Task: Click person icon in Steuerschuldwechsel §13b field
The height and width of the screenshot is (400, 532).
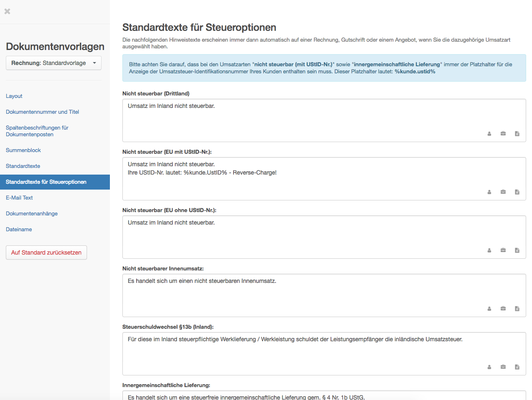Action: (x=490, y=367)
